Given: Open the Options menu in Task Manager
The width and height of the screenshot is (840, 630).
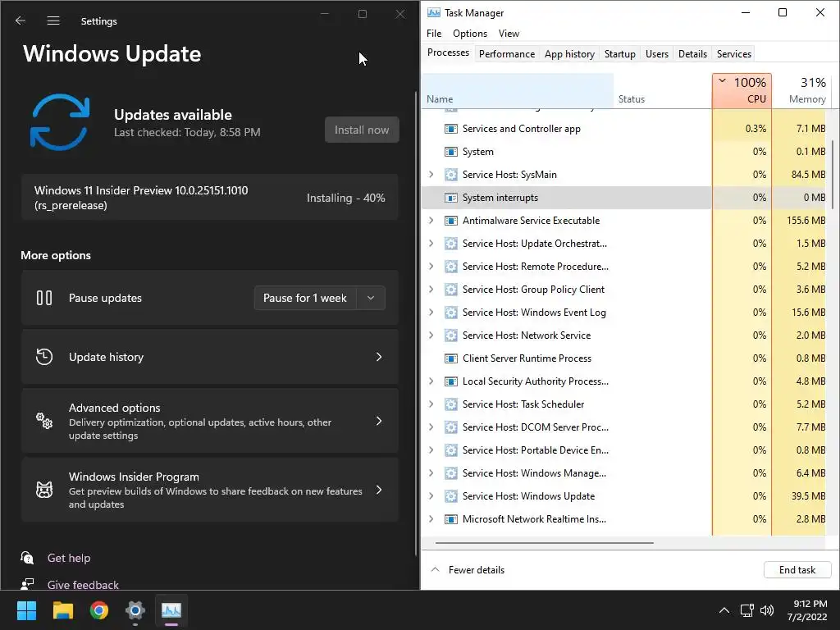Looking at the screenshot, I should 470,33.
